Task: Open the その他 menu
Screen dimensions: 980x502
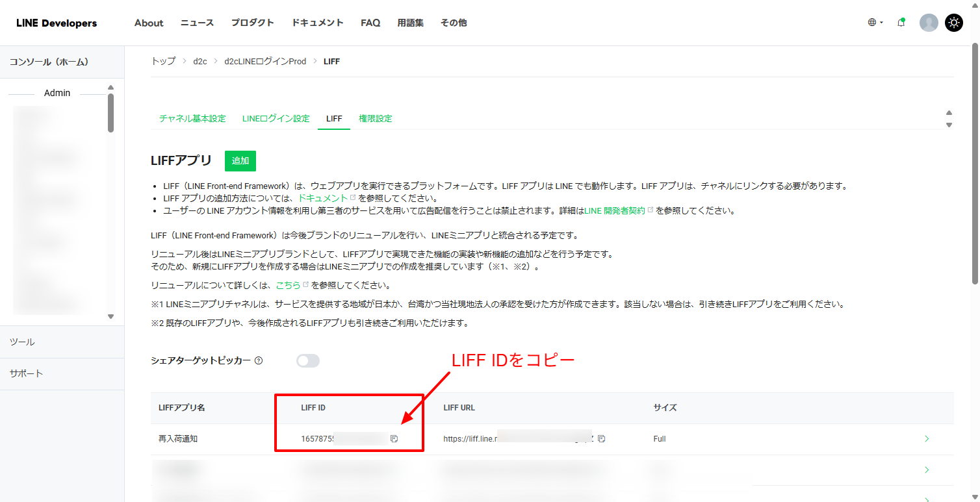Action: (x=454, y=23)
